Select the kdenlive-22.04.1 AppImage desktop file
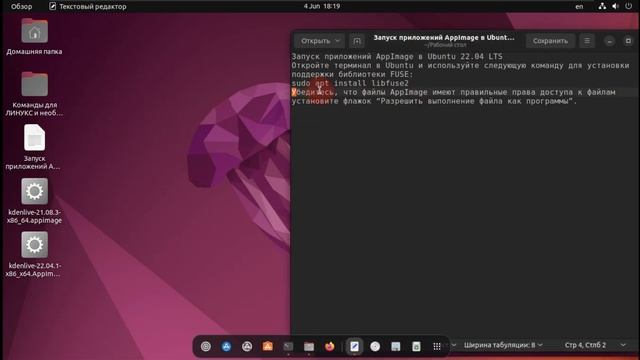This screenshot has height=360, width=640. tap(34, 254)
